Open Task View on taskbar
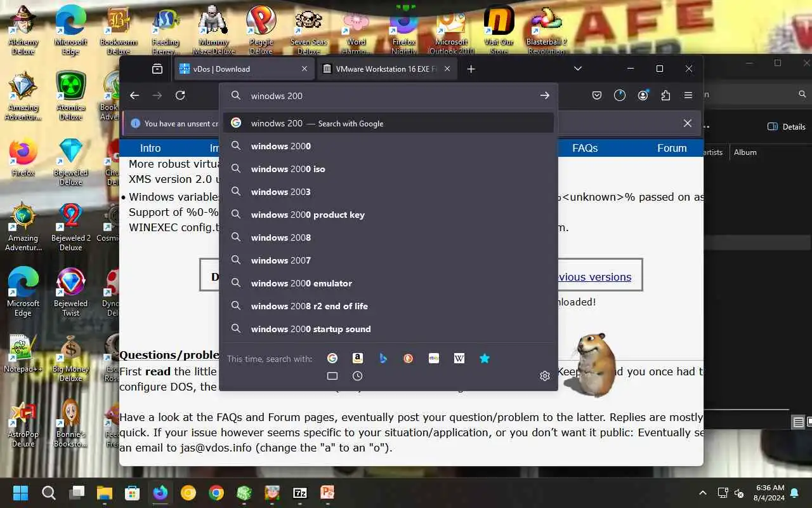Viewport: 812px width, 508px height. coord(77,493)
